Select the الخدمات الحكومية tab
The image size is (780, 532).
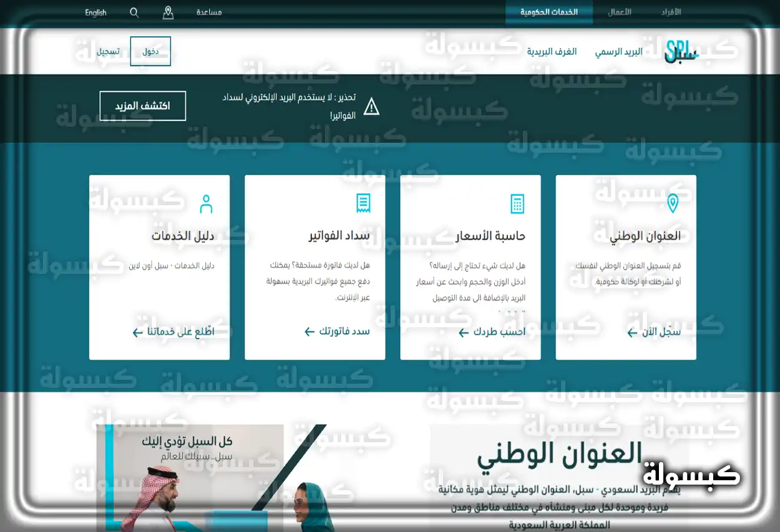(548, 12)
